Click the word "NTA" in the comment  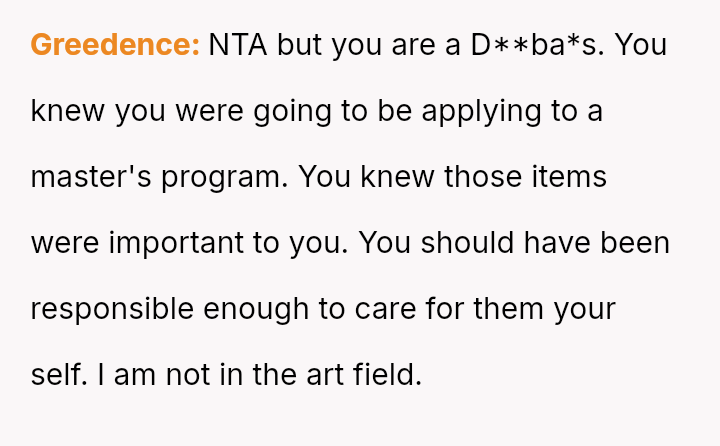(238, 45)
